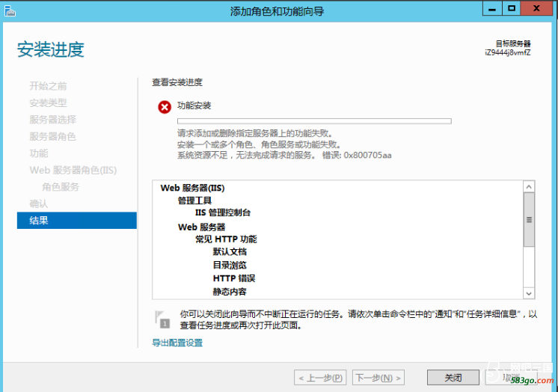Select 静态内容 entry

tap(230, 292)
